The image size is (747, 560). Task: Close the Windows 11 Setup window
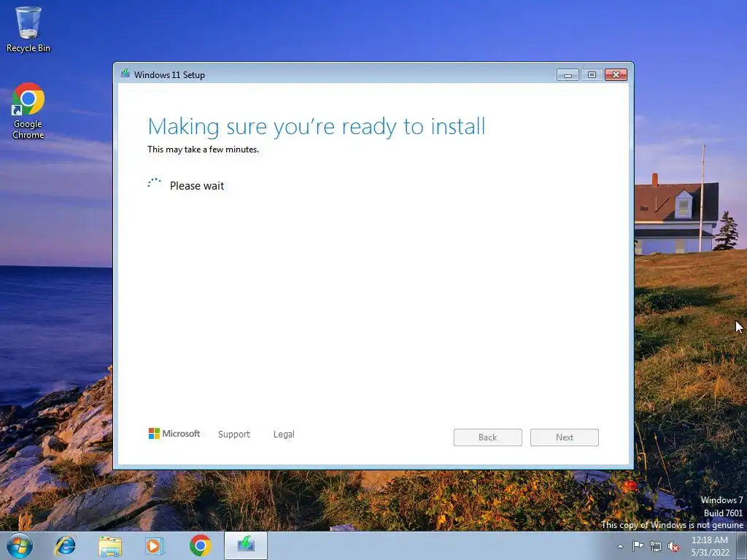point(616,75)
